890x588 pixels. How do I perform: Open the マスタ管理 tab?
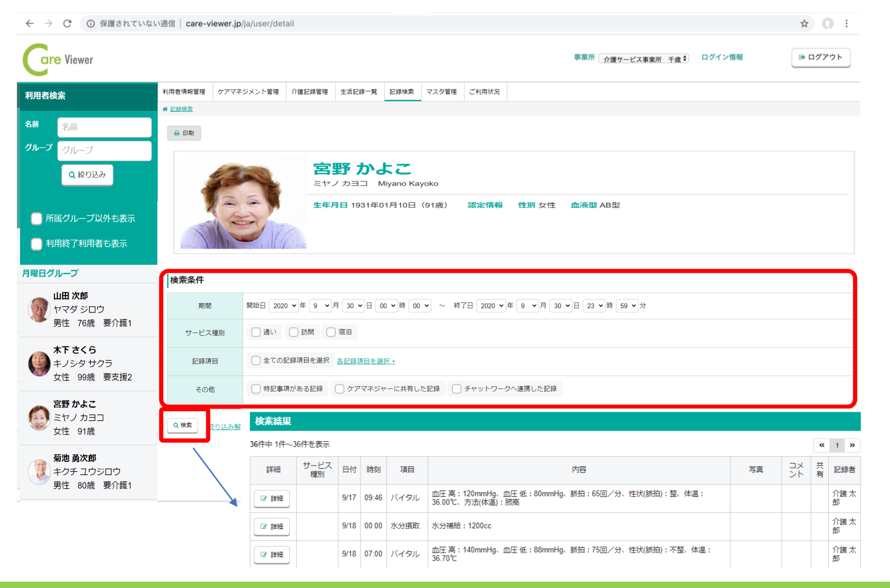pos(441,92)
